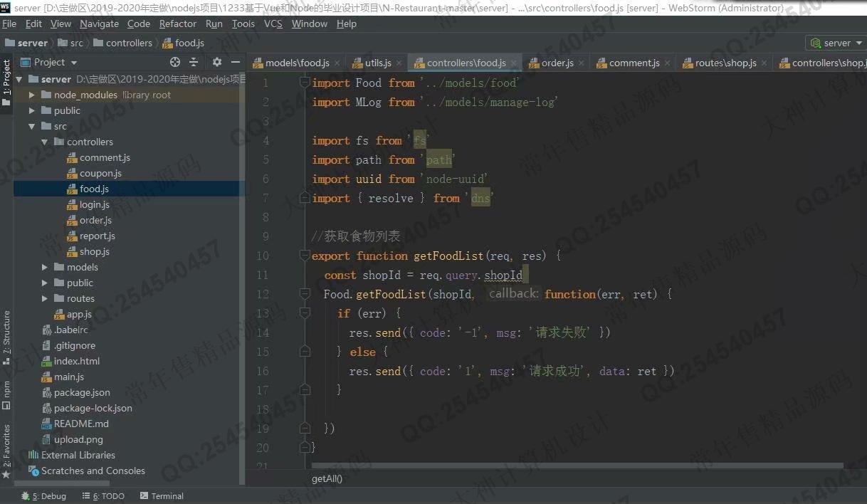Click the locate current file crosshair icon
The image size is (867, 504).
click(x=175, y=63)
